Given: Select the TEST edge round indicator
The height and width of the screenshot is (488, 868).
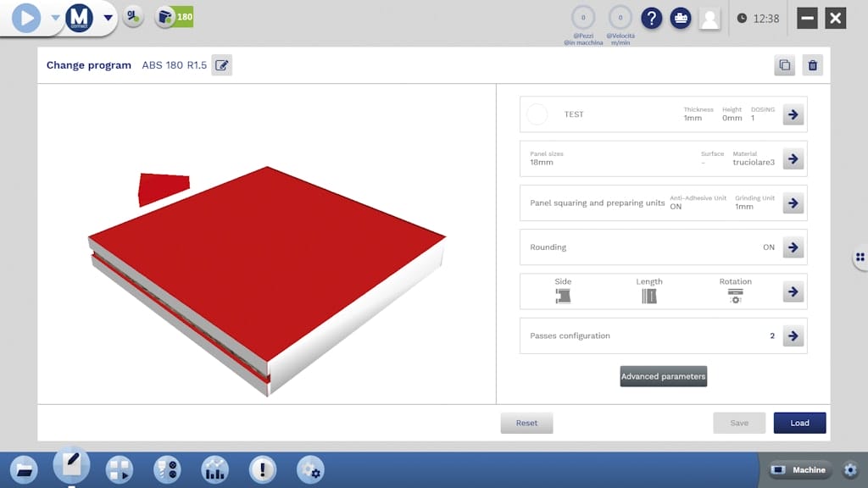Looking at the screenshot, I should pyautogui.click(x=537, y=114).
